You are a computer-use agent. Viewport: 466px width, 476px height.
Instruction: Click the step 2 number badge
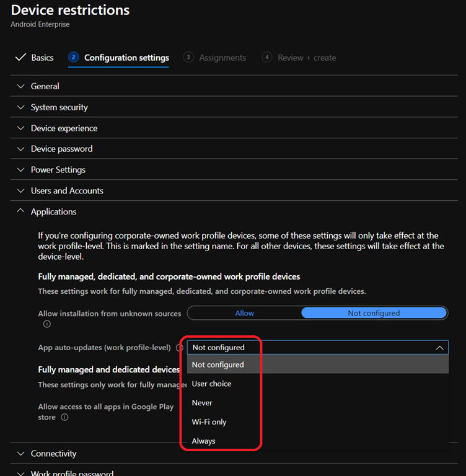tap(74, 58)
